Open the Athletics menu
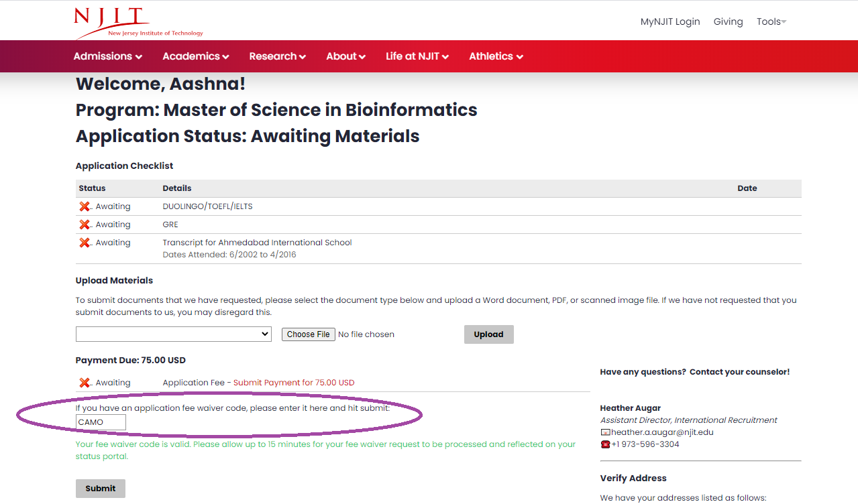The image size is (858, 504). click(496, 56)
